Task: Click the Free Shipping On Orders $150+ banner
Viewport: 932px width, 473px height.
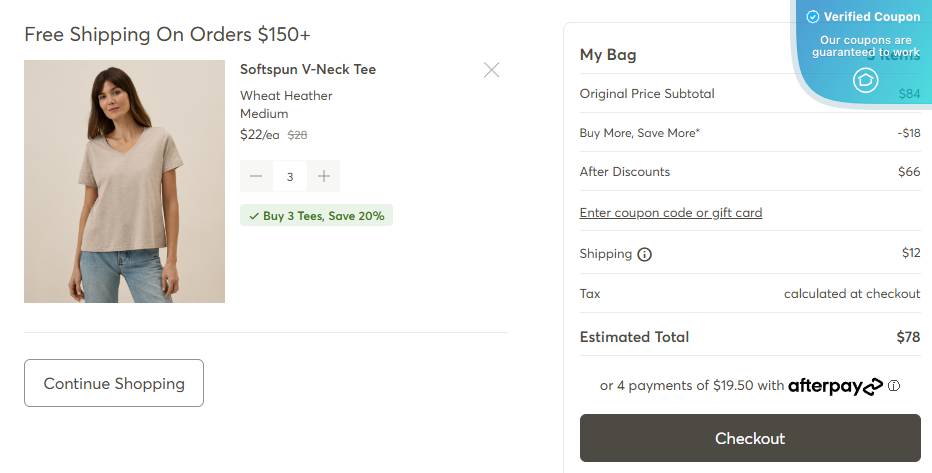Action: click(x=167, y=34)
